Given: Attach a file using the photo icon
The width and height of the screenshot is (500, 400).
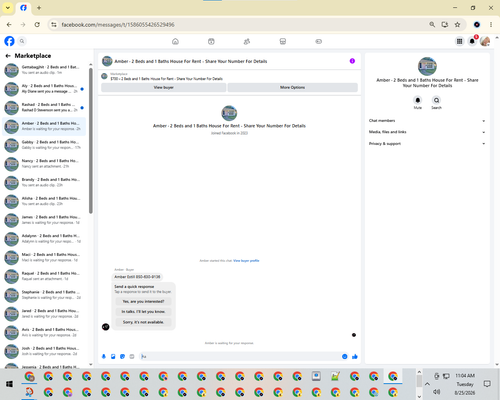Looking at the screenshot, I should 113,357.
